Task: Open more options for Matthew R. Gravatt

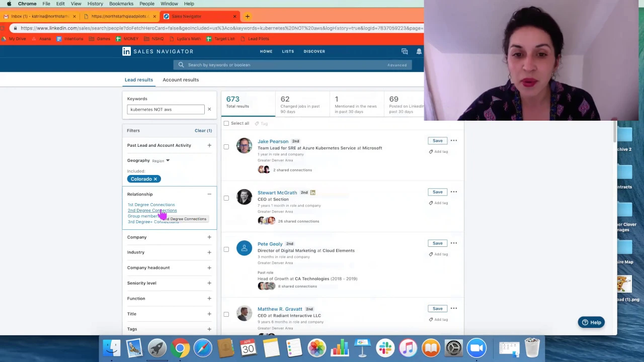Action: coord(454,309)
